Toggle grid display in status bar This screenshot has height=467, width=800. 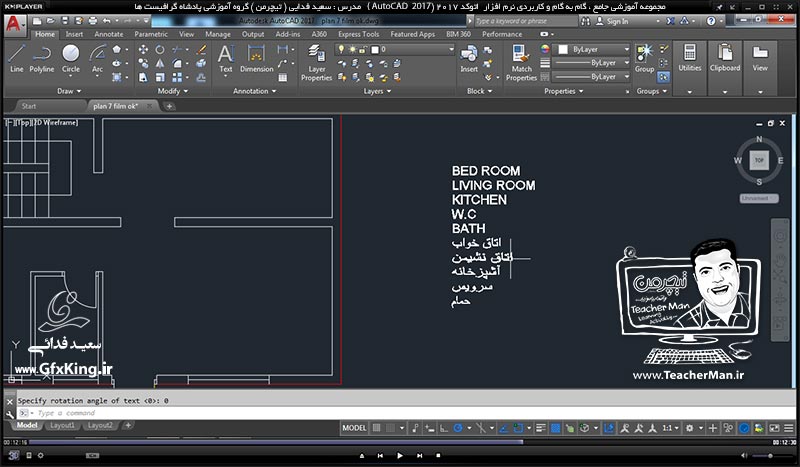pos(377,428)
